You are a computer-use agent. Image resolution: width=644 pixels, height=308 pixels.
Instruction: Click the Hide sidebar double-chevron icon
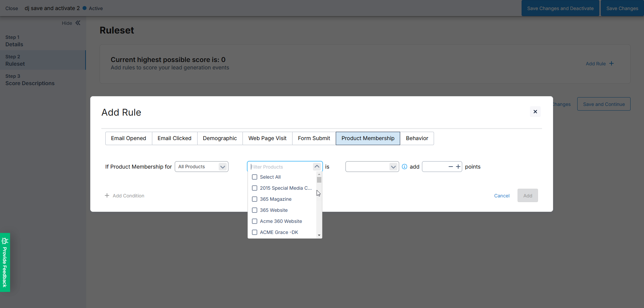click(78, 23)
